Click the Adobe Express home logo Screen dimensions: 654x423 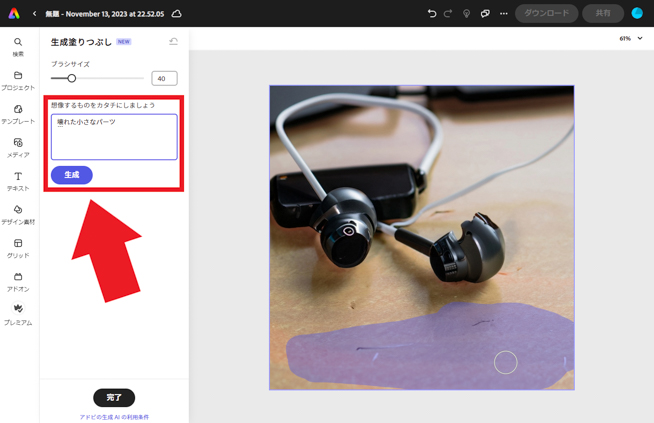click(x=14, y=14)
